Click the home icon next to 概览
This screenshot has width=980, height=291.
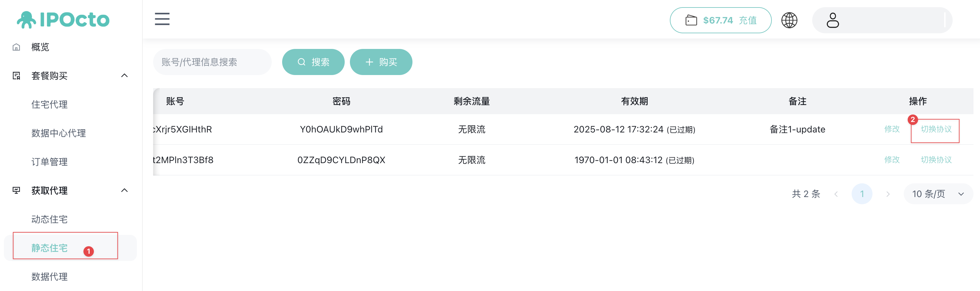[16, 47]
